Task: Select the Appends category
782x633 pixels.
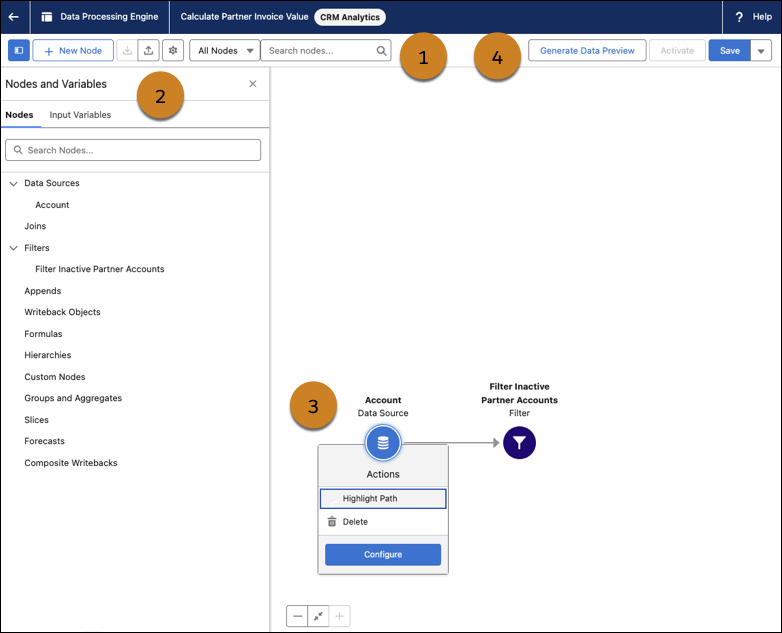Action: (x=43, y=291)
